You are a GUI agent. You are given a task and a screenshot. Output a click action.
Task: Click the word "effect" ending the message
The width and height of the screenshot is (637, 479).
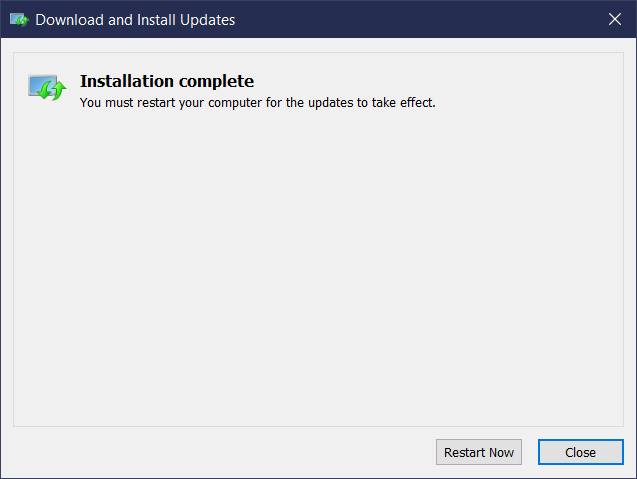point(417,102)
